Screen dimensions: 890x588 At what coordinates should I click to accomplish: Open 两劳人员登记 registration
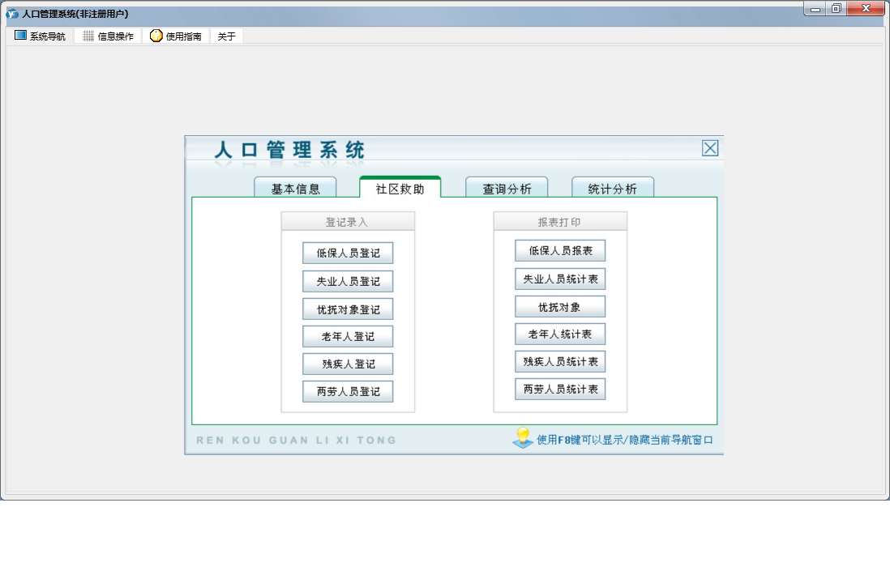[348, 392]
